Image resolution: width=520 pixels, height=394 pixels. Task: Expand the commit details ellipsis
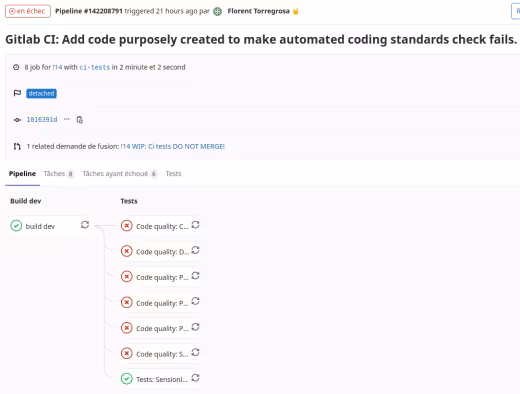[x=67, y=119]
